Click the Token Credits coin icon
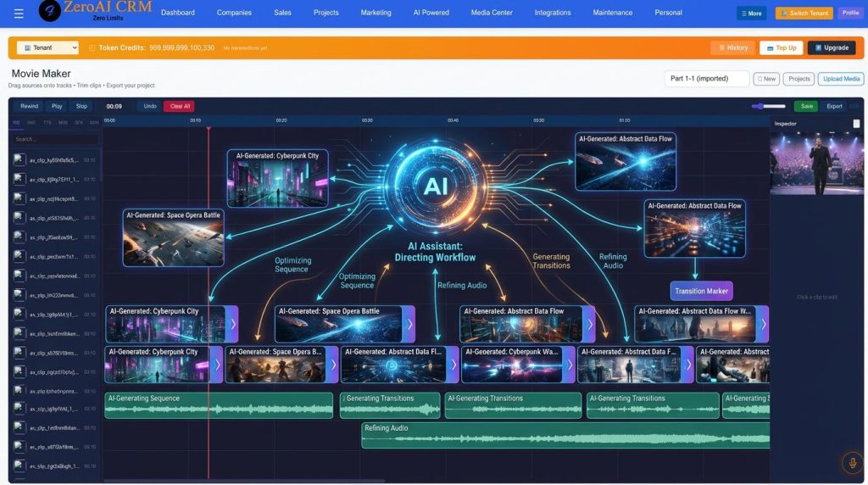This screenshot has height=485, width=868. click(x=92, y=48)
